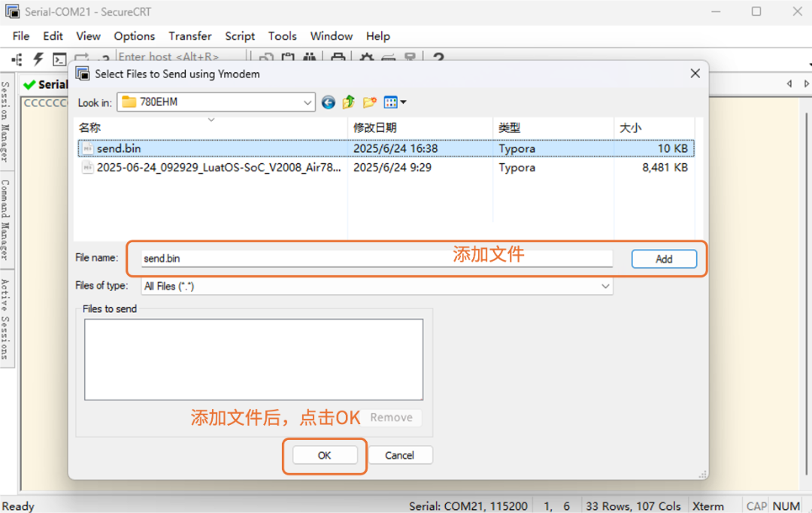Open the Look in folder dropdown
Viewport: 812px width, 513px height.
coord(307,102)
